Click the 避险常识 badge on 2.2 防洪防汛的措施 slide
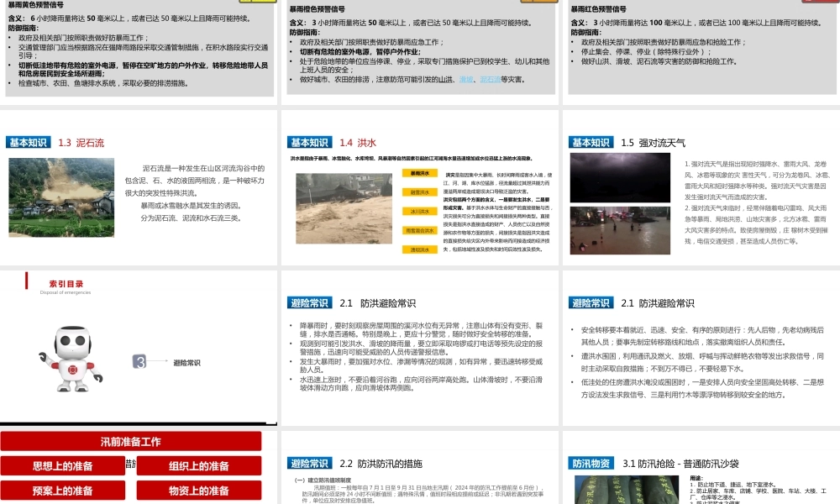 [310, 464]
